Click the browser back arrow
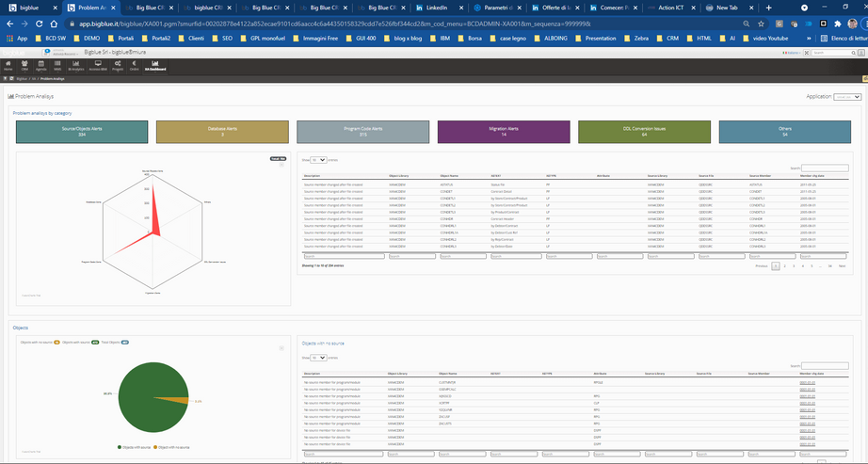 coord(10,24)
